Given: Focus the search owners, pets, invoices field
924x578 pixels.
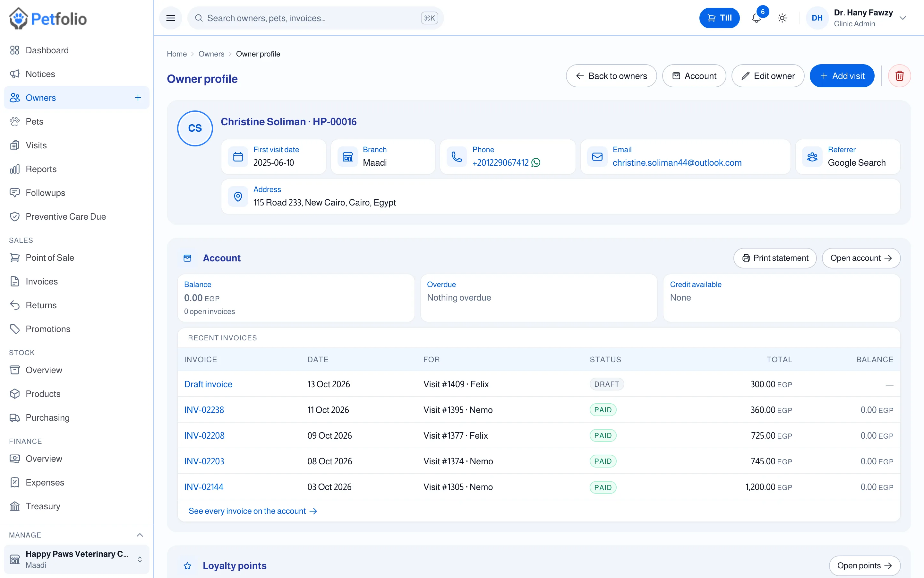Looking at the screenshot, I should pos(315,18).
